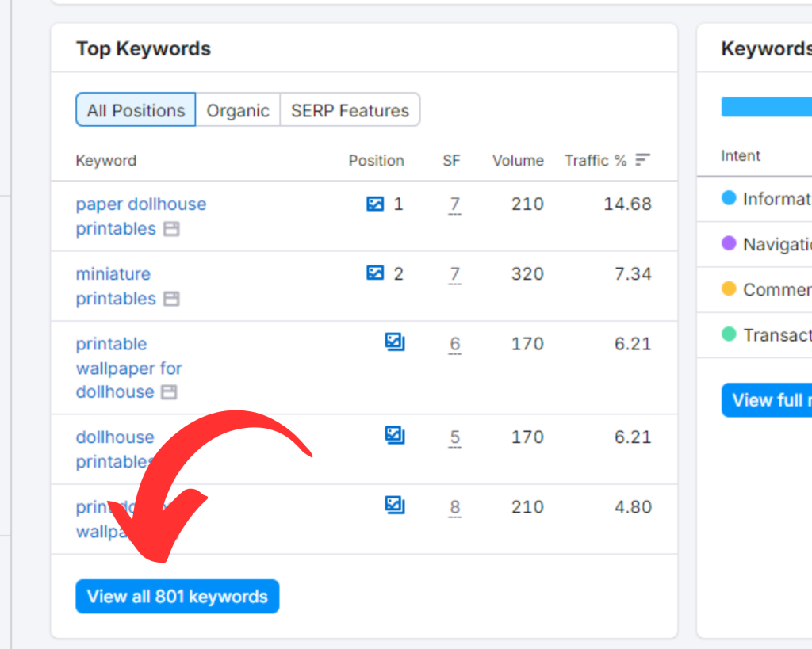Select the All Positions tab

click(136, 110)
